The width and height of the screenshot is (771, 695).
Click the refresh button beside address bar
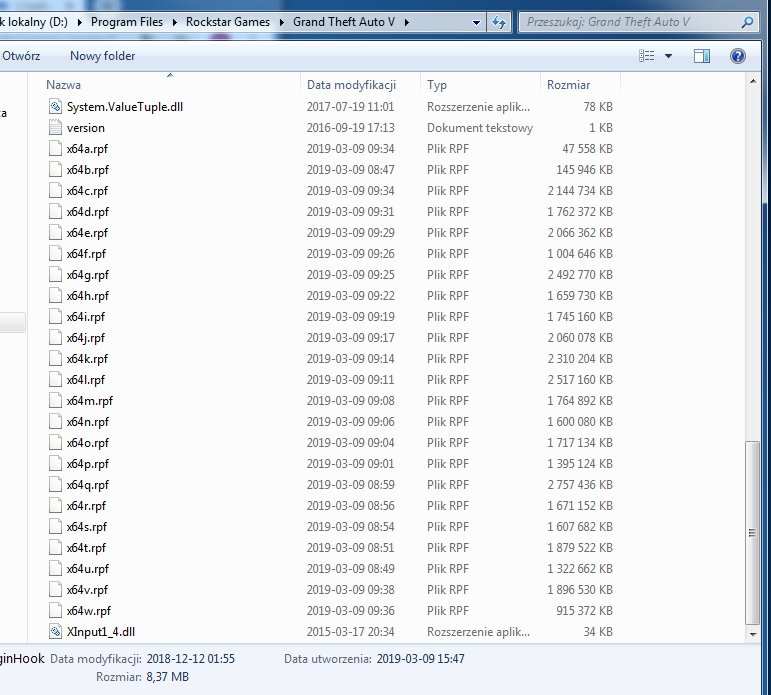[499, 22]
